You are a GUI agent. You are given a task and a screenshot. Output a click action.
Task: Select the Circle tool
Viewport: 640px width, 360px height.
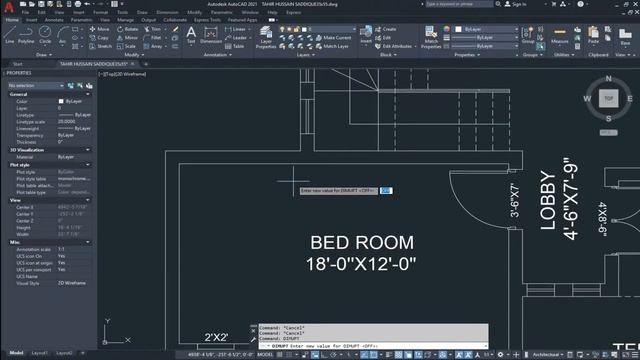[45, 35]
